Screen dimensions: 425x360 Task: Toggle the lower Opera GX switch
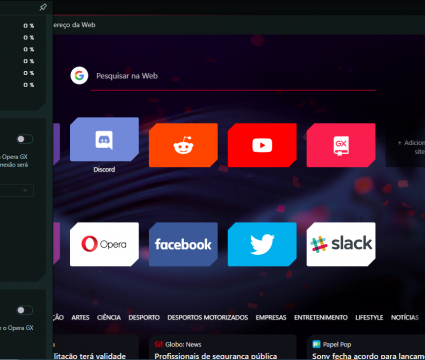pos(25,310)
